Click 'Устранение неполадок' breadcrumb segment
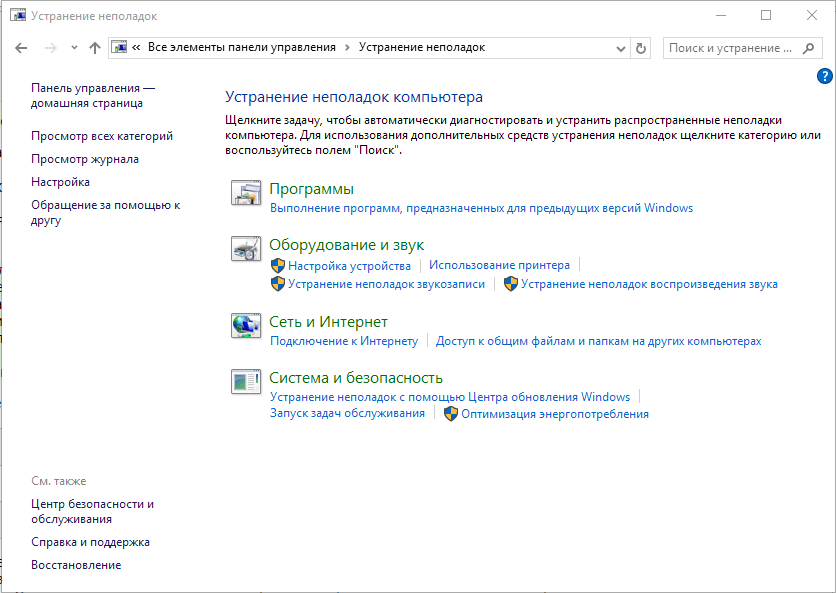Screen dimensions: 836x593 422,47
